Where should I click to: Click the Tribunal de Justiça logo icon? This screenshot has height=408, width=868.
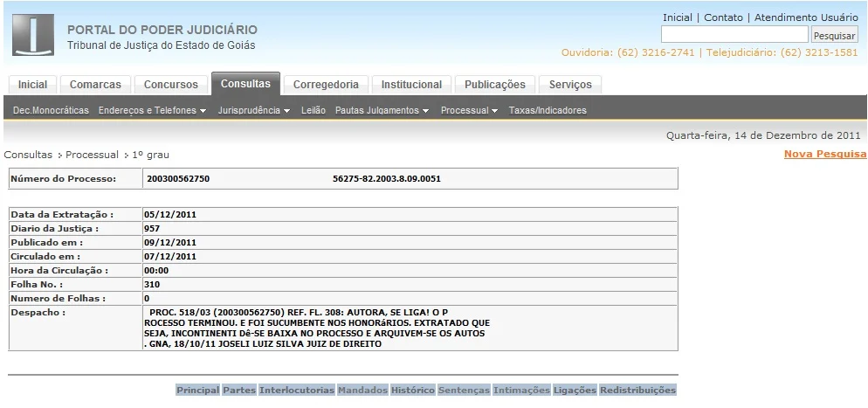(x=34, y=35)
